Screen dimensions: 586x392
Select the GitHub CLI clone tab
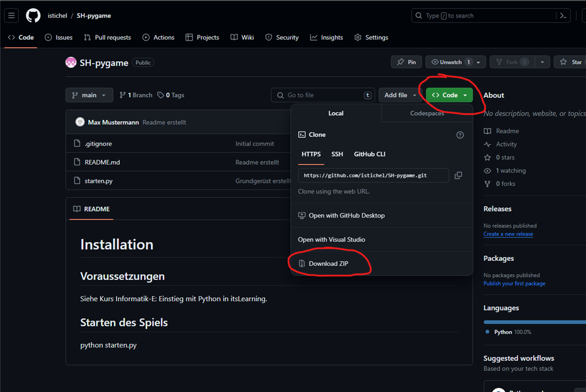point(370,154)
